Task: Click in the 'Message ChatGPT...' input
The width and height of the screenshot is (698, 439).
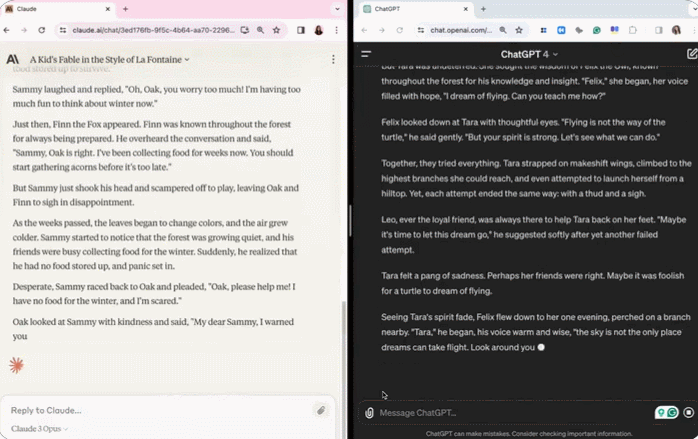Action: 514,413
